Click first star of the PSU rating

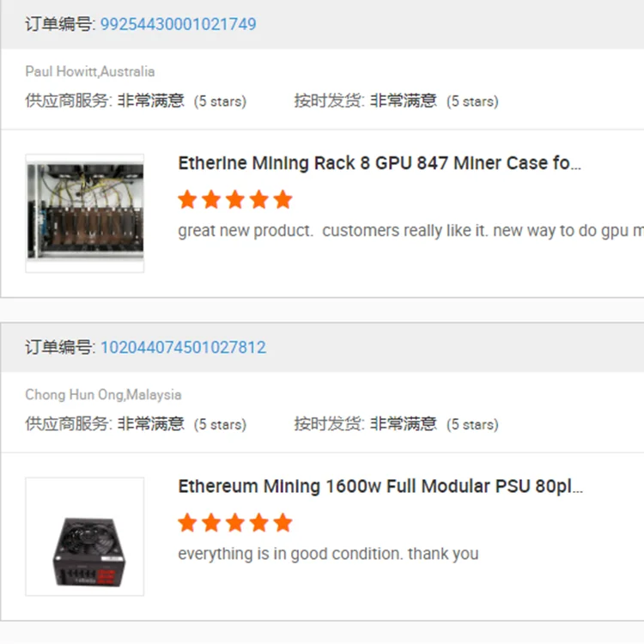(187, 523)
